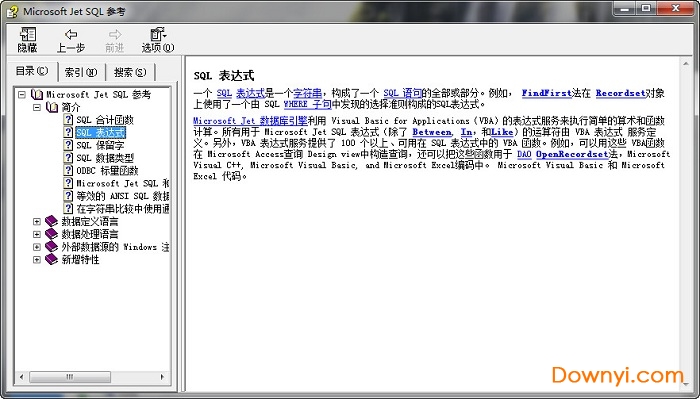Collapse the 简介 tree node
Image resolution: width=700 pixels, height=399 pixels.
[x=37, y=107]
